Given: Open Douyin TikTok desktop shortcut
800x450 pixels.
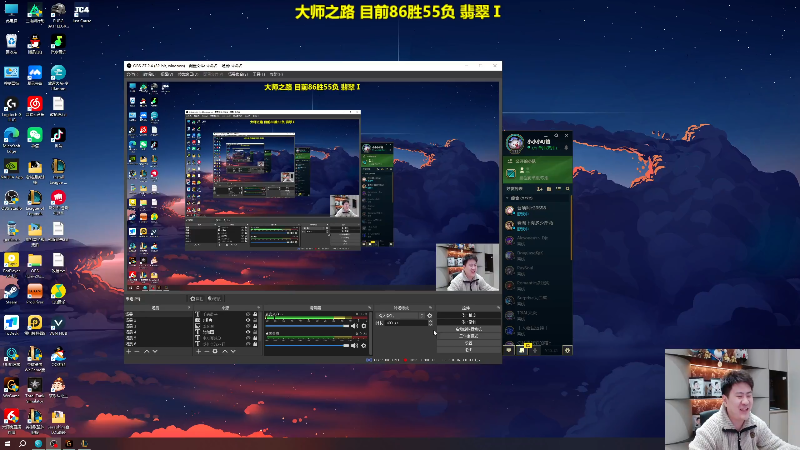Looking at the screenshot, I should pos(58,138).
